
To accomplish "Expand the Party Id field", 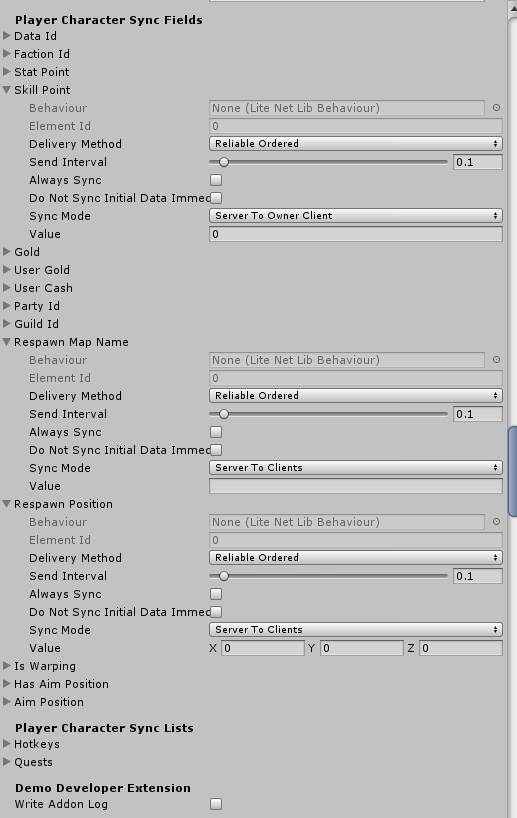I will coord(7,306).
